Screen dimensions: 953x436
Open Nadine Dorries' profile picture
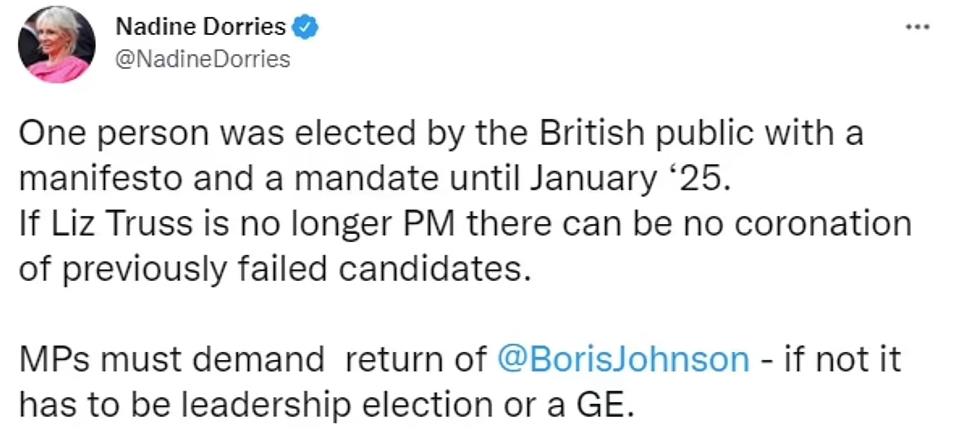coord(57,44)
